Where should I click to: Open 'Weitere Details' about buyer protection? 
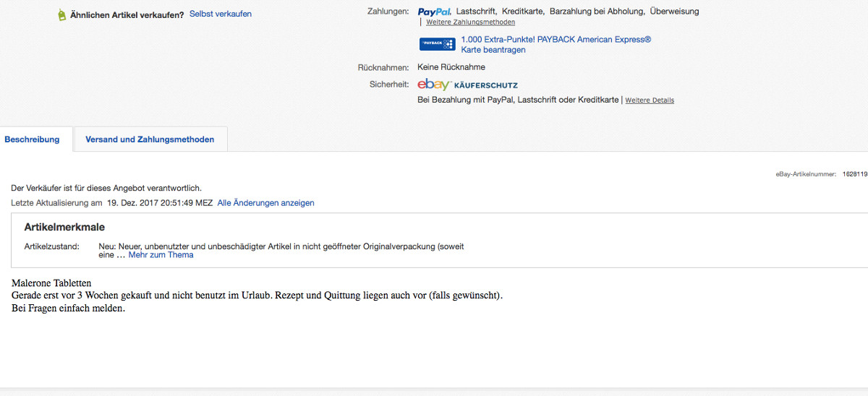649,100
